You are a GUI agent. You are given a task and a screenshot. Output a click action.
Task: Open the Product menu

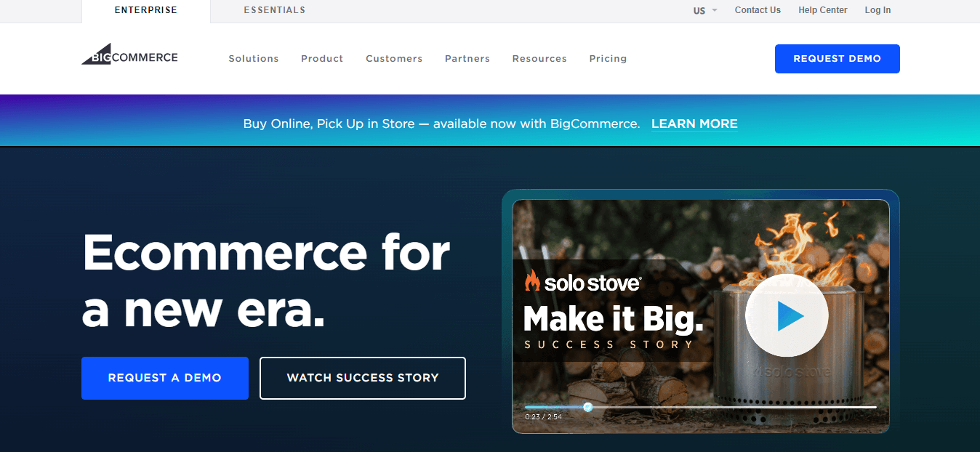[x=322, y=59]
